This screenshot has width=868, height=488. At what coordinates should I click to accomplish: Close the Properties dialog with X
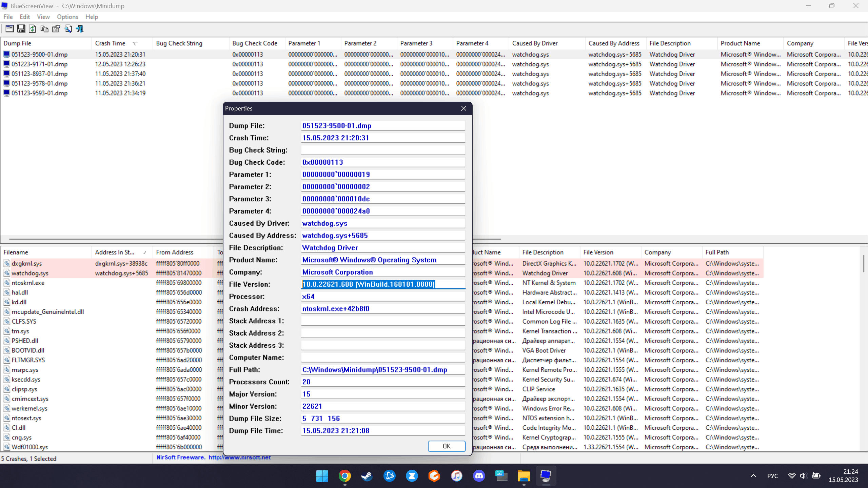pos(463,108)
